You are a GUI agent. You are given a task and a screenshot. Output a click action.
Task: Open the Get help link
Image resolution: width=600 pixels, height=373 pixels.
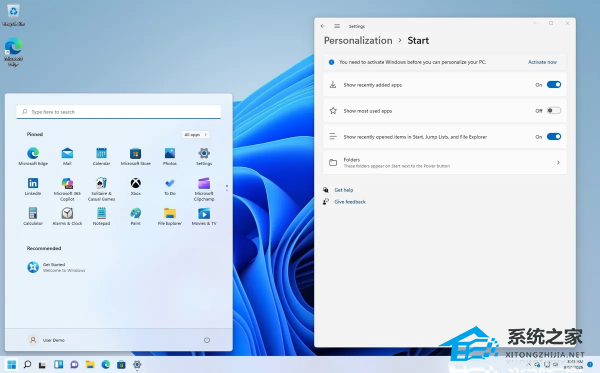click(344, 190)
